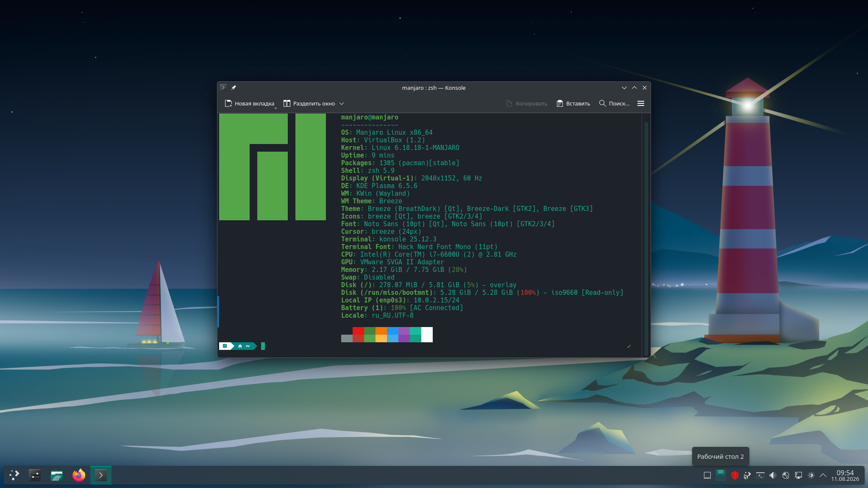Click the "Locale: ru_RU.UTF-8" line
Image resolution: width=868 pixels, height=488 pixels.
coord(377,316)
